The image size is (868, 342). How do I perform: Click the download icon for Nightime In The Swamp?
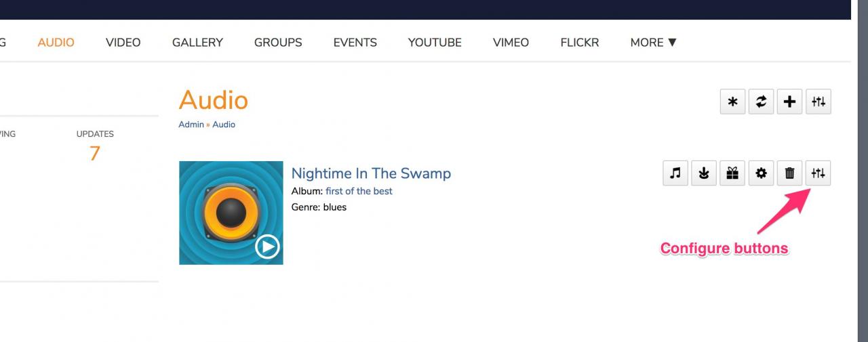(704, 173)
